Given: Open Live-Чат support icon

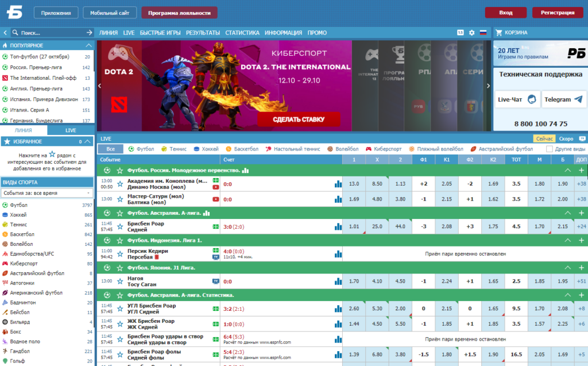Looking at the screenshot, I should (532, 99).
